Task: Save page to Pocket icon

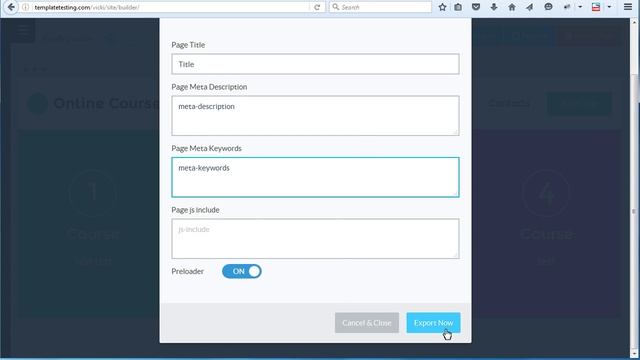Action: [476, 7]
